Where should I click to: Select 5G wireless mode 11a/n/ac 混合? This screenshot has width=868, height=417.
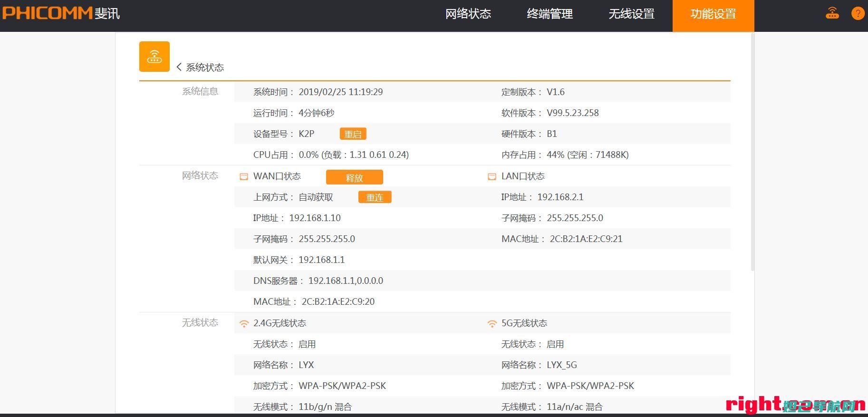click(574, 407)
